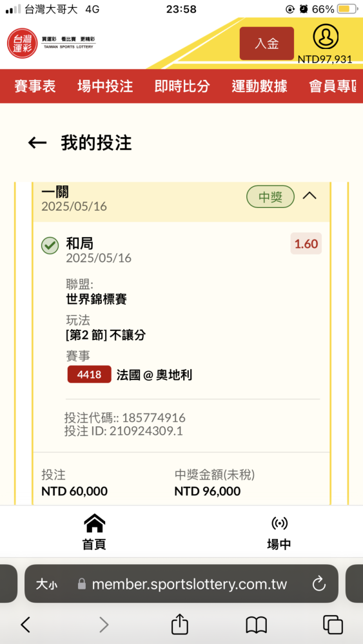363x644 pixels.
Task: Open Safari bookmarks book icon
Action: [257, 625]
